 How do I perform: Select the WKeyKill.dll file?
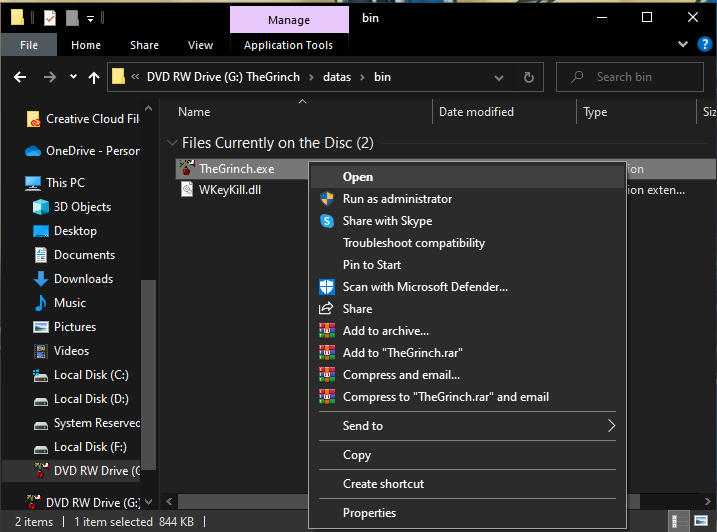click(230, 190)
